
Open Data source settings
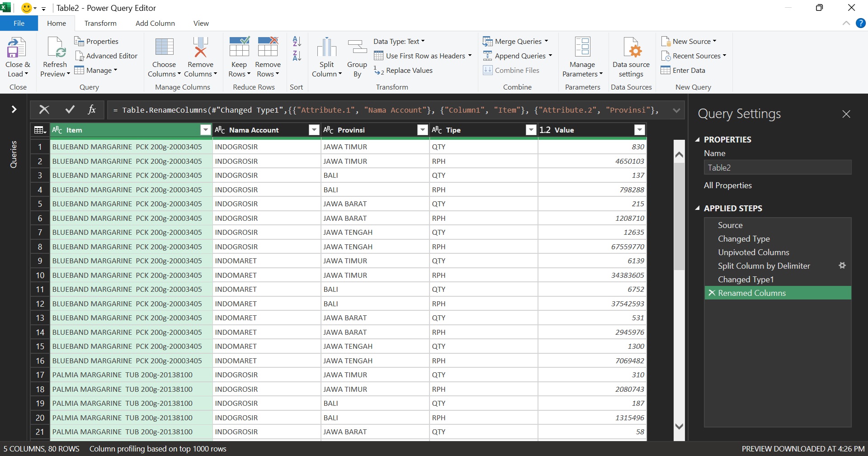631,57
